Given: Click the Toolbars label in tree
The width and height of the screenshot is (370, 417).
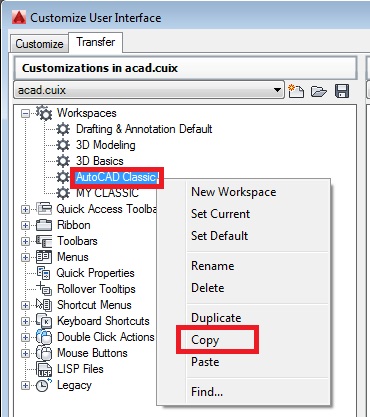Looking at the screenshot, I should click(77, 241).
